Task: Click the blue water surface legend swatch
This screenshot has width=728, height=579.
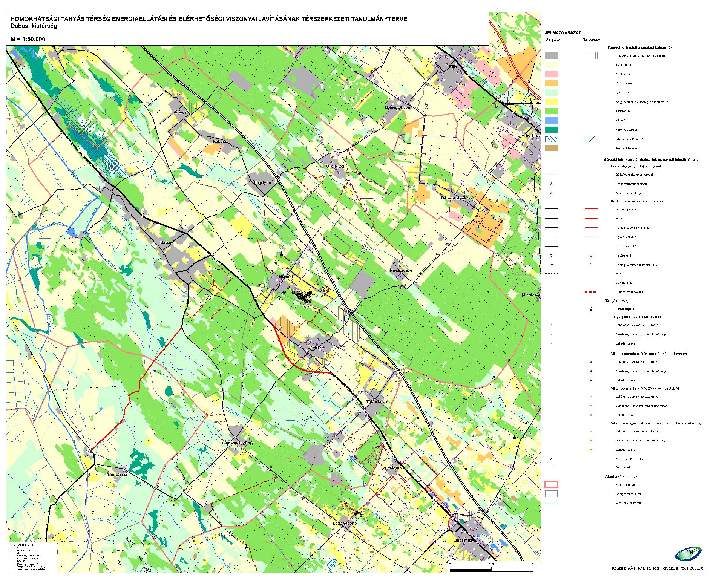Action: [x=552, y=121]
